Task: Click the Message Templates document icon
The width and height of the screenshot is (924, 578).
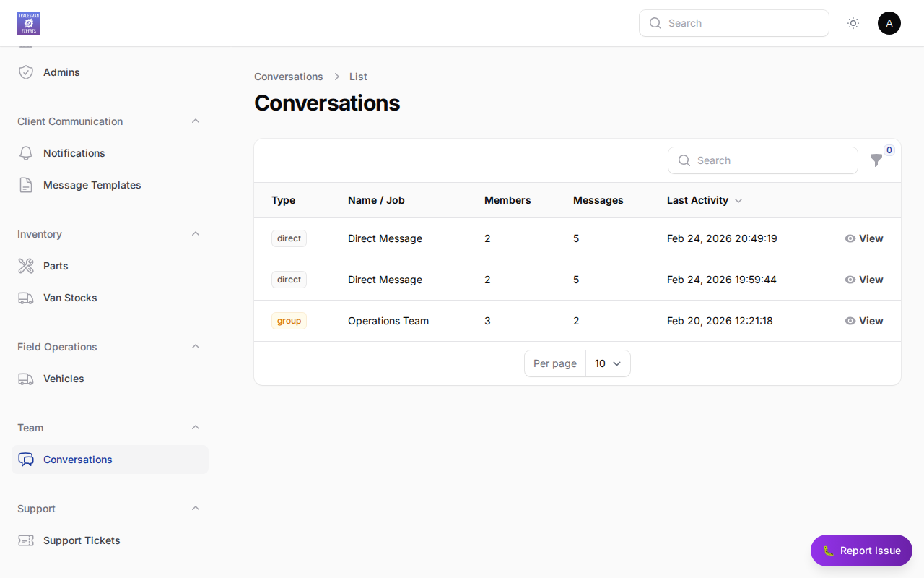Action: tap(26, 185)
